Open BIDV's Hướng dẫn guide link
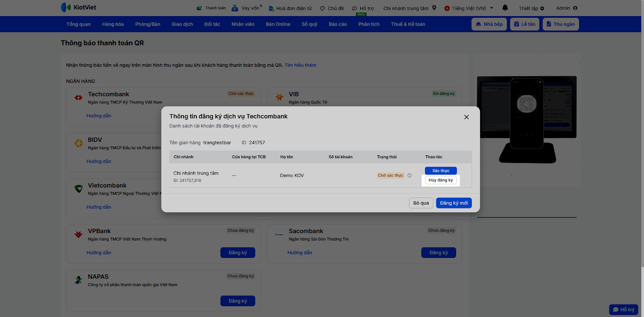This screenshot has width=644, height=317. (x=99, y=161)
